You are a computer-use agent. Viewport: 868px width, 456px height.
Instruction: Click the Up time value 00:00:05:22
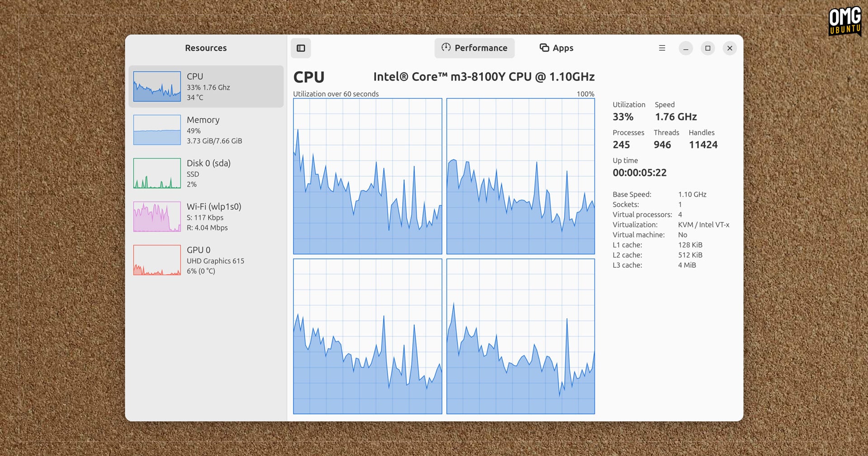coord(640,173)
